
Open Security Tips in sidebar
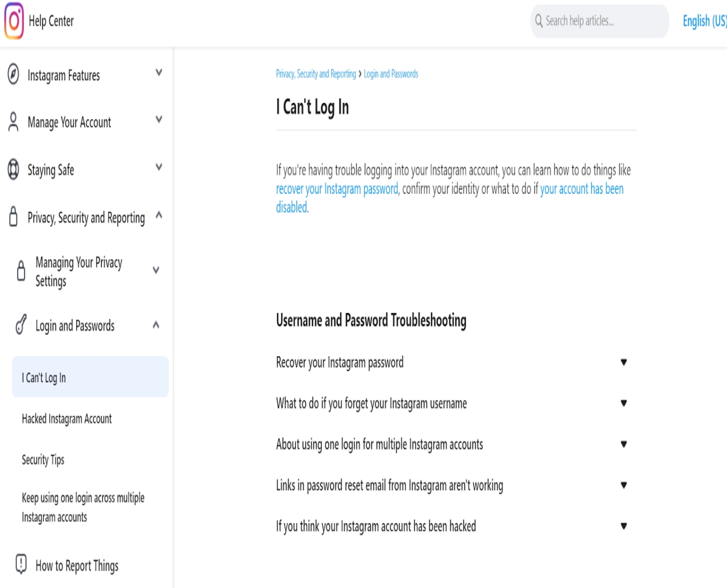(x=43, y=460)
